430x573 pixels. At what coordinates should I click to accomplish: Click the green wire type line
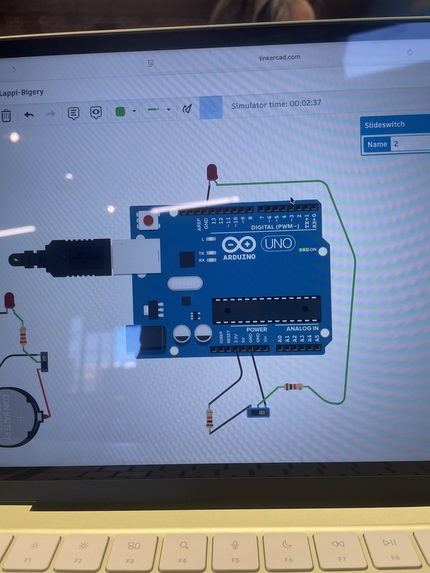[153, 109]
